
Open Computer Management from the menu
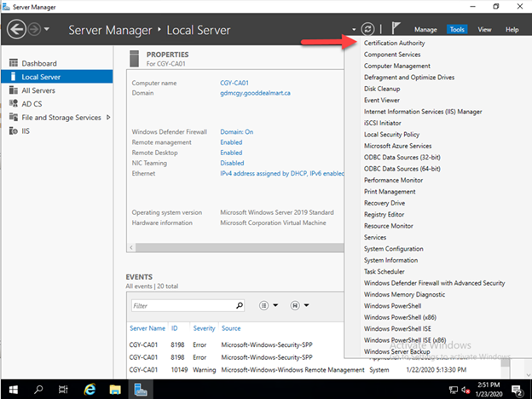397,66
